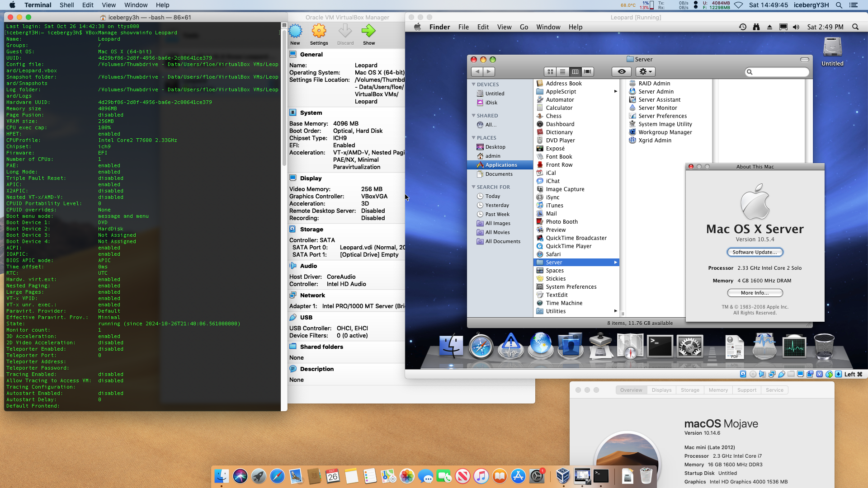Open Directory Utility compass-map icon in Leopard dock

(x=630, y=347)
